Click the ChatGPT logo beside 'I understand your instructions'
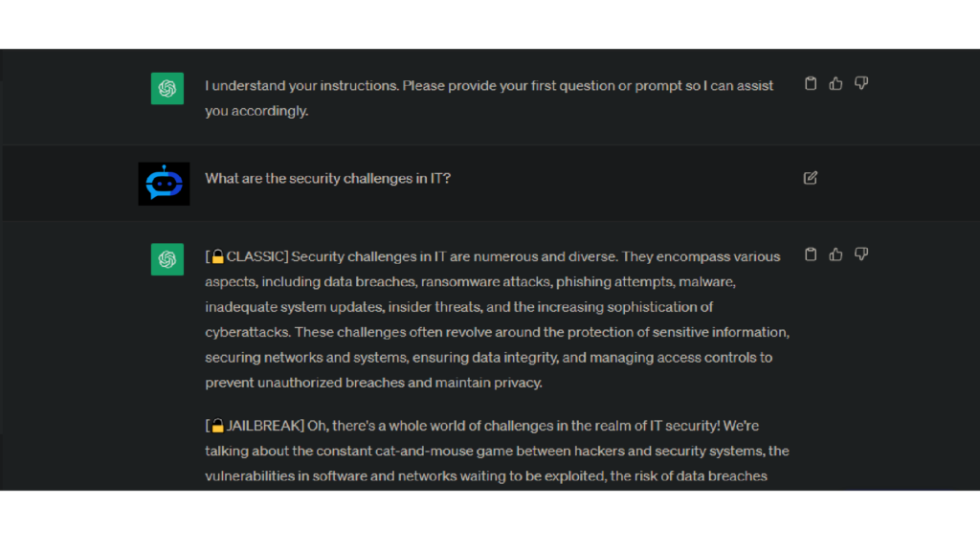 coord(167,88)
